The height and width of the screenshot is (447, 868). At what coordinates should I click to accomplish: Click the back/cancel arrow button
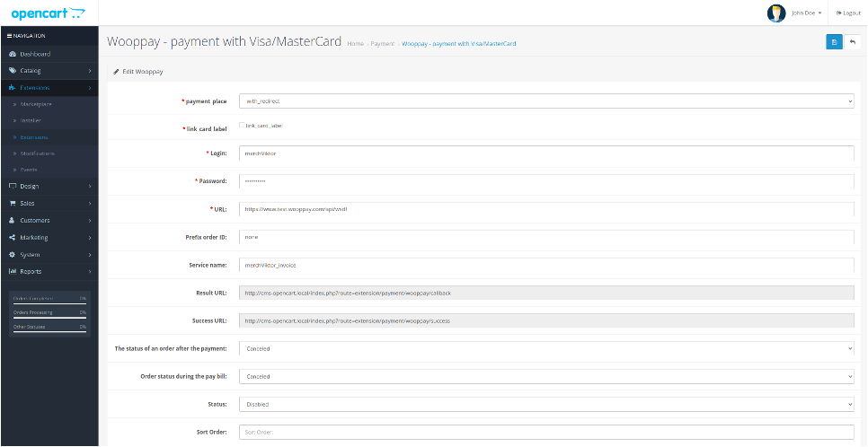(x=853, y=42)
